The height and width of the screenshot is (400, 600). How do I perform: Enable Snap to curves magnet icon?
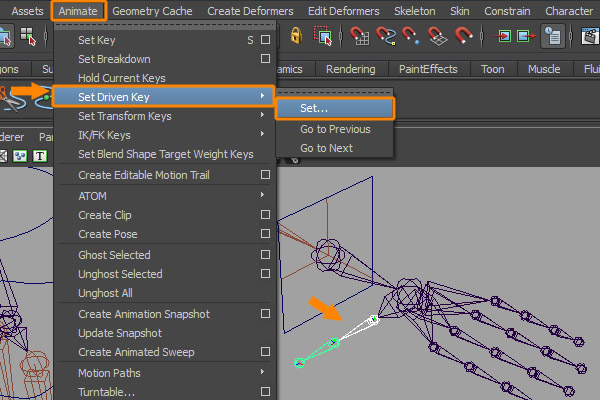(x=385, y=37)
